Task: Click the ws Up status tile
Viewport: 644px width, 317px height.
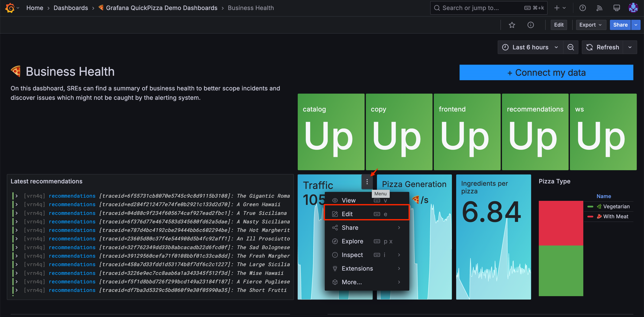Action: pos(603,132)
